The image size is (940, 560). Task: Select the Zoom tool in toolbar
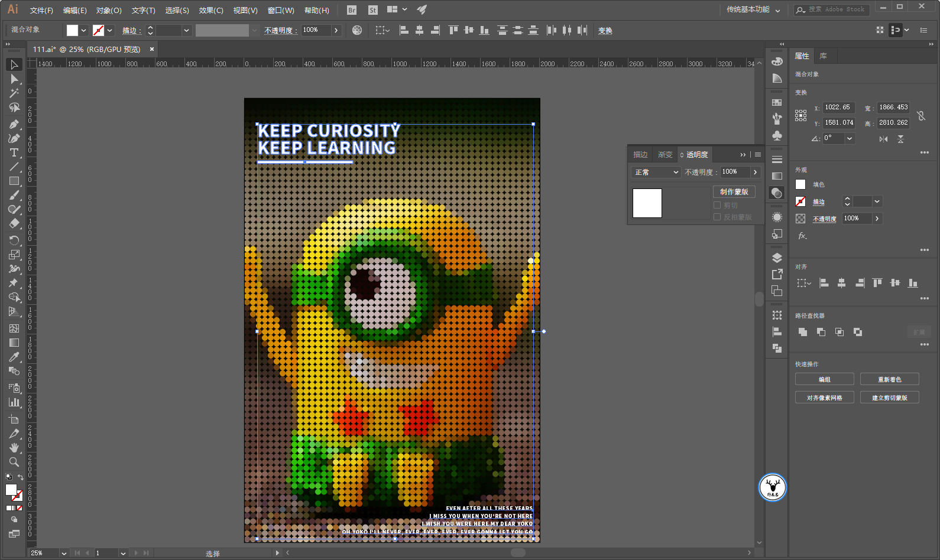(14, 462)
